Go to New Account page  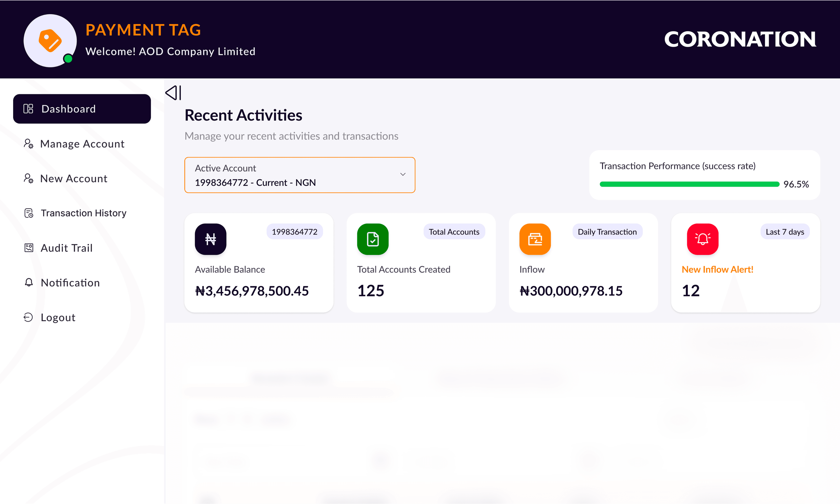click(74, 179)
